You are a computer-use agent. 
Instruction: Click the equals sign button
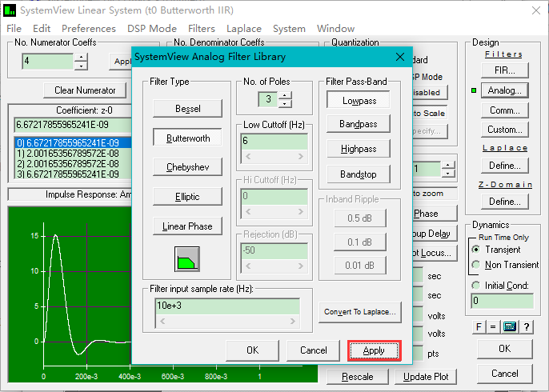tap(493, 327)
